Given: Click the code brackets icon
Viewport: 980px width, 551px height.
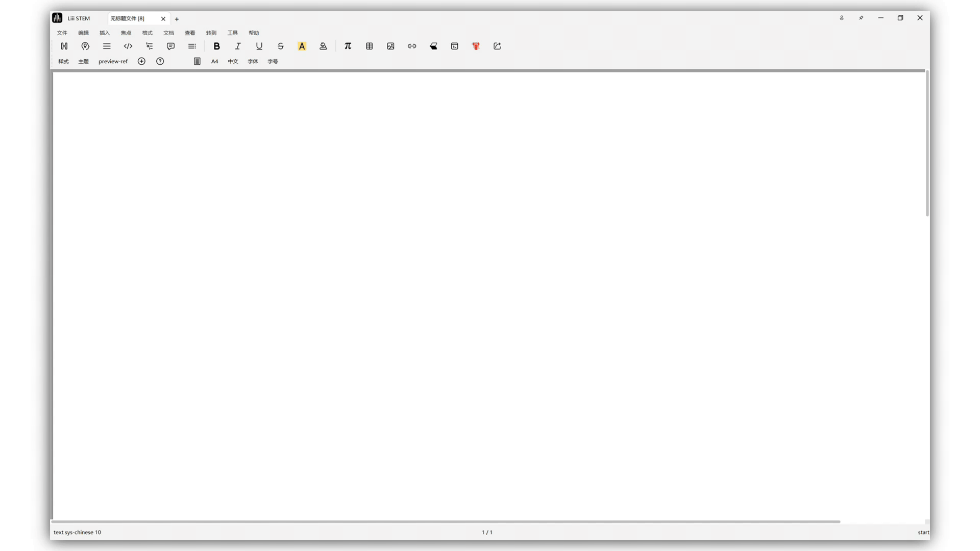Looking at the screenshot, I should click(x=128, y=46).
